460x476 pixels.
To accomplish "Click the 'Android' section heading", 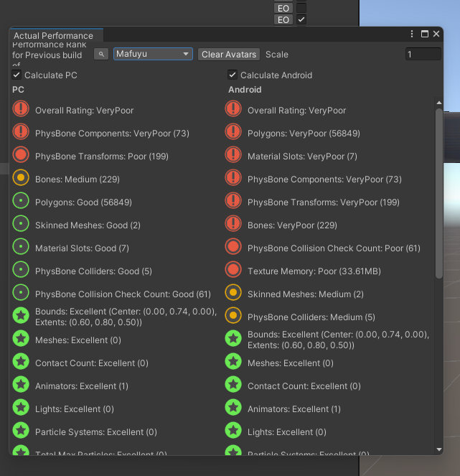I will point(245,90).
